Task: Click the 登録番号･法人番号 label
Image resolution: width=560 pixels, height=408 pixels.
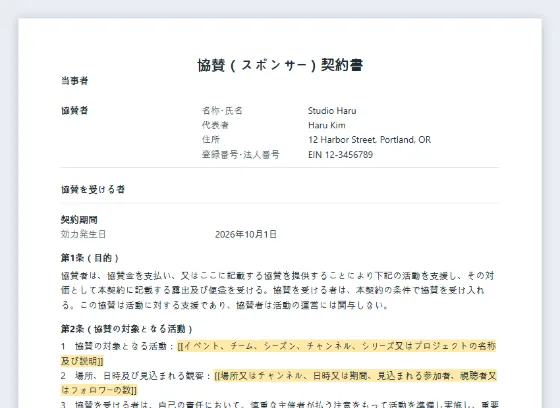Action: pyautogui.click(x=240, y=155)
